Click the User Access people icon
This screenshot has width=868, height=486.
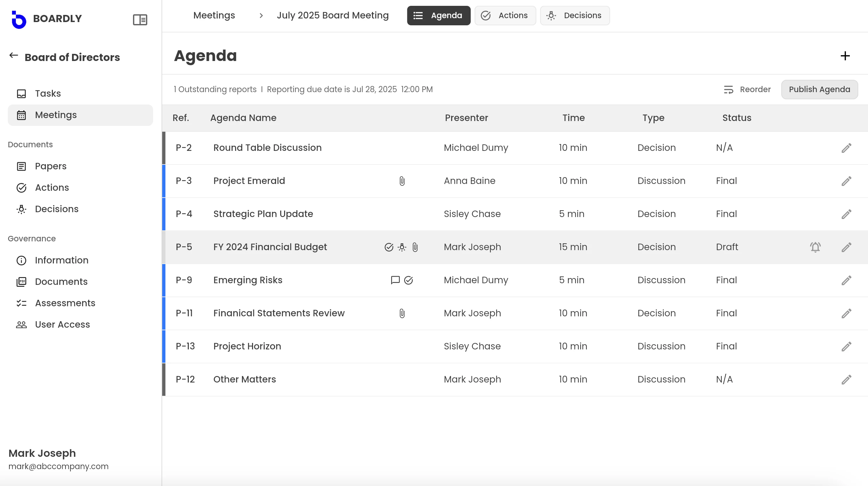[21, 324]
